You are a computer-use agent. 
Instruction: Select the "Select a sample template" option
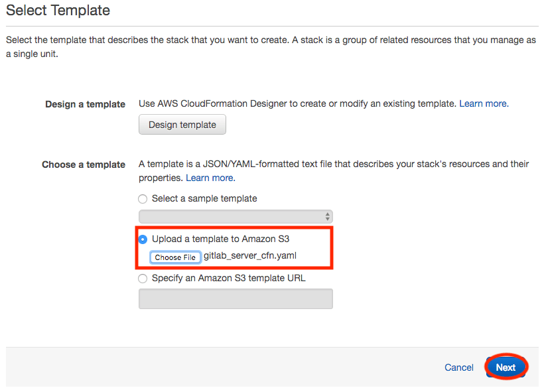click(143, 198)
